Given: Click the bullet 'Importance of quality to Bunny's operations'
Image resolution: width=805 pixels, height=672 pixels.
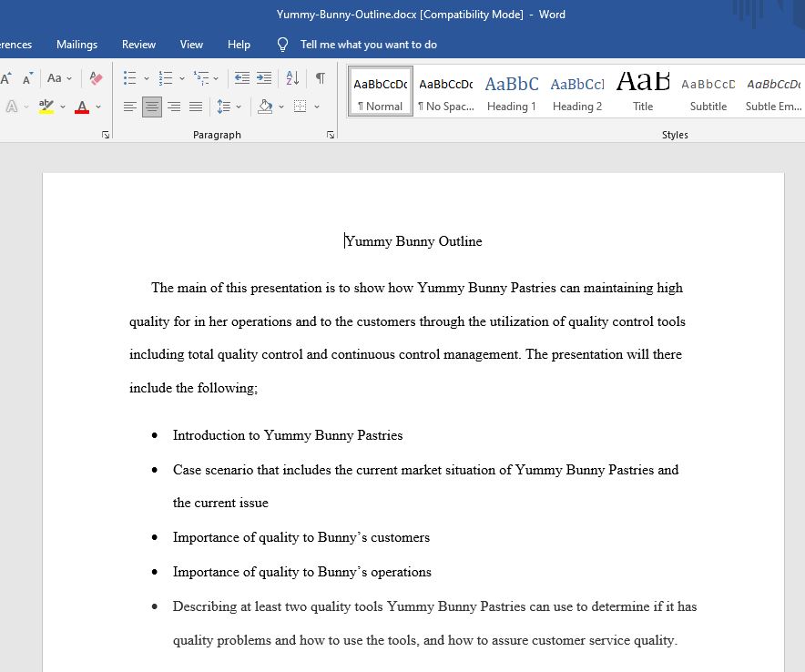Looking at the screenshot, I should coord(302,572).
